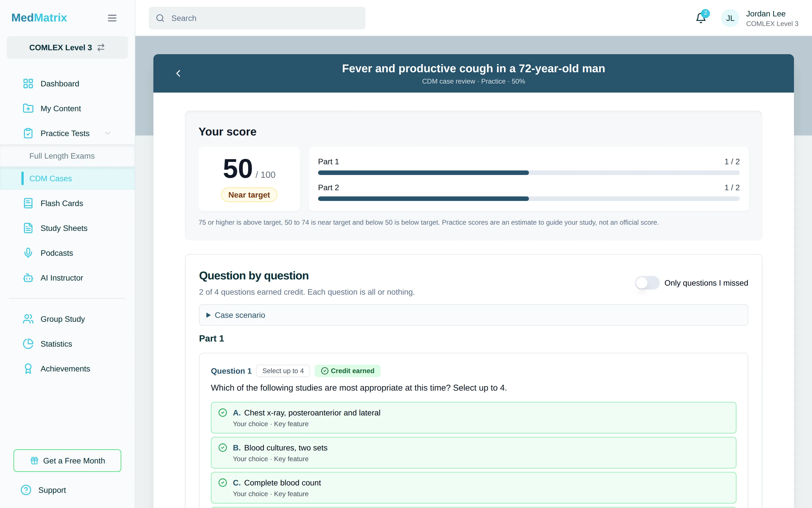Click the Flash Cards icon

click(28, 203)
